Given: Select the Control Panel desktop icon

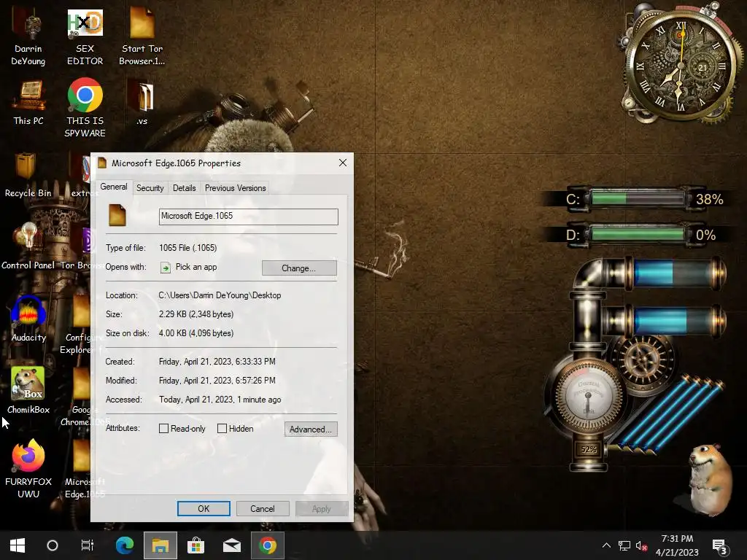Looking at the screenshot, I should tap(28, 246).
